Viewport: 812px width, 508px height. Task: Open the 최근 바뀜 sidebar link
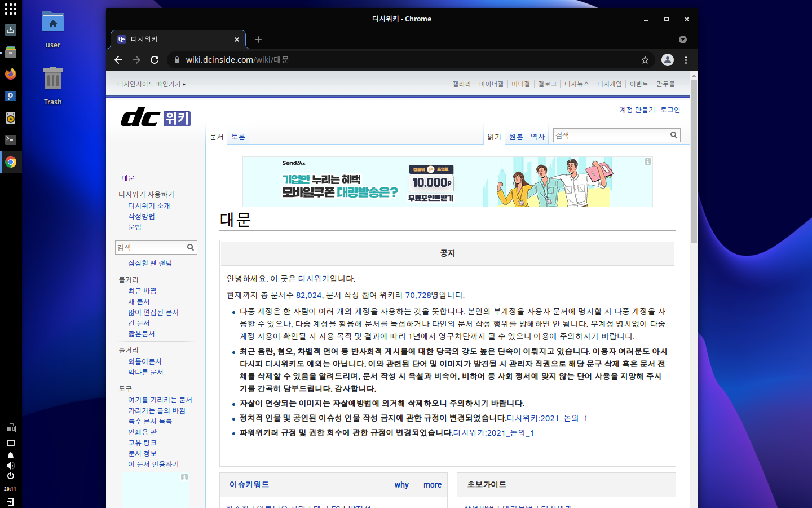point(142,291)
